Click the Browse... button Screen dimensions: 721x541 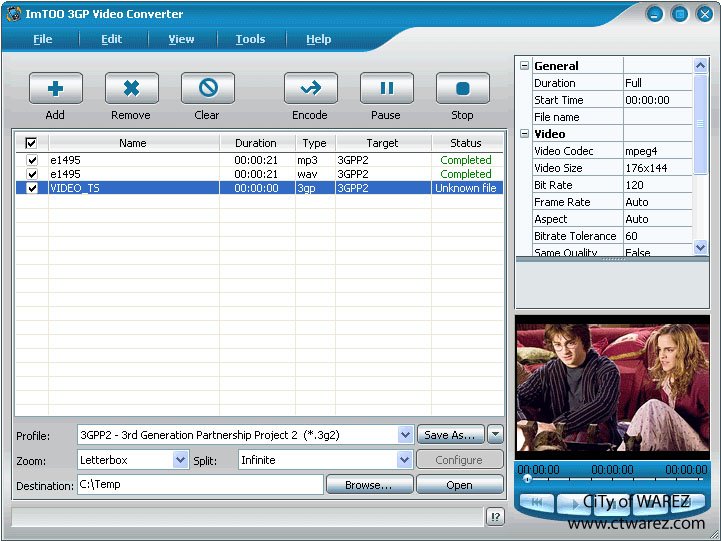tap(369, 485)
